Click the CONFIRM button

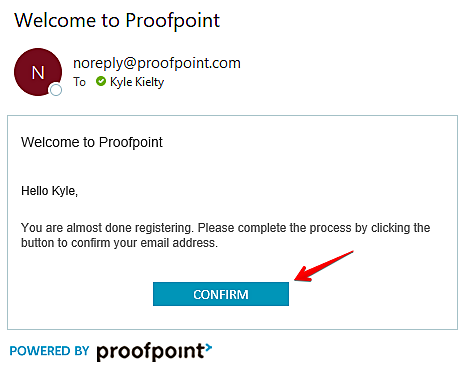[x=221, y=294]
